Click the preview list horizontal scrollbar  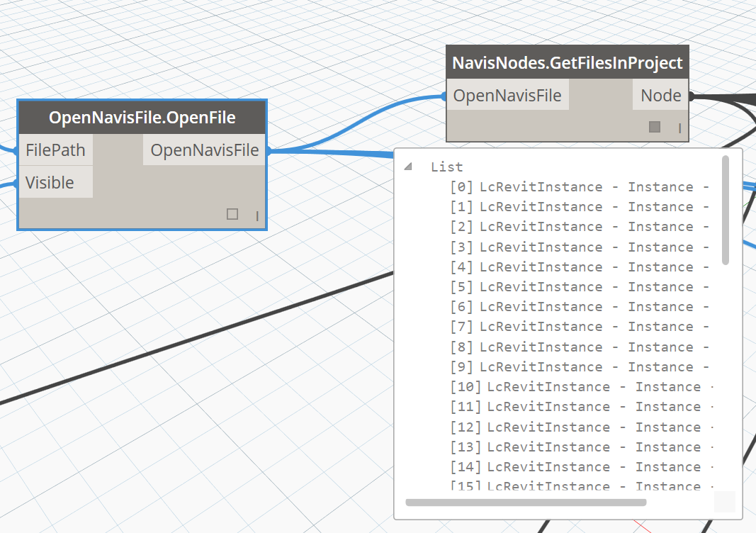point(526,503)
